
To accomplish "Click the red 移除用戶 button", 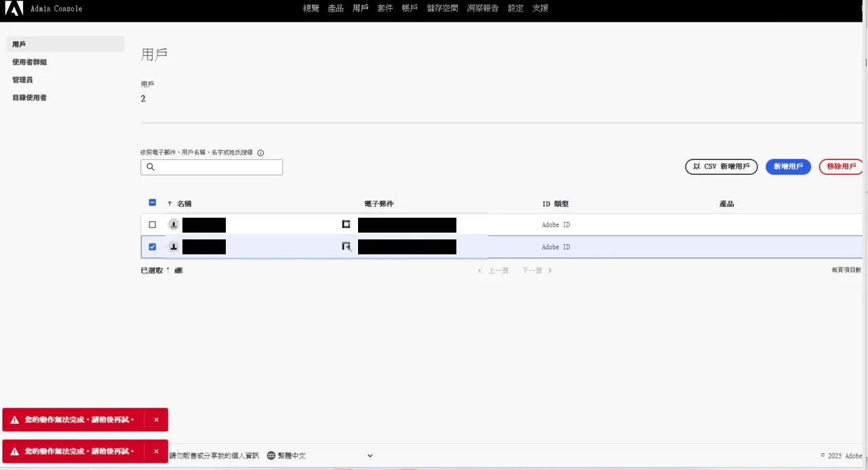I will click(842, 167).
